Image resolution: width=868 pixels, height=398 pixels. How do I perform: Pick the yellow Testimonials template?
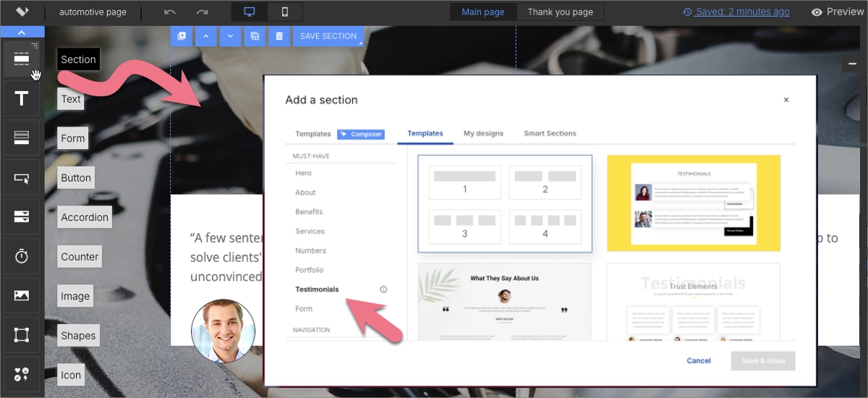[694, 203]
